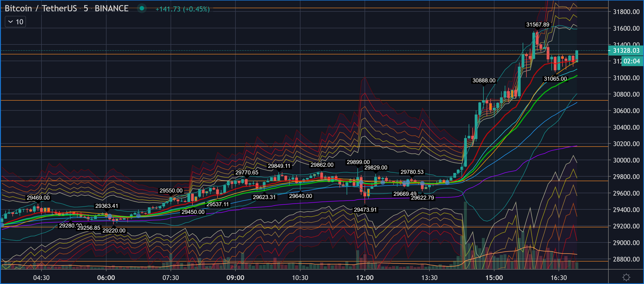The height and width of the screenshot is (284, 644).
Task: Click the 30000.00 price scale label
Action: click(x=626, y=160)
